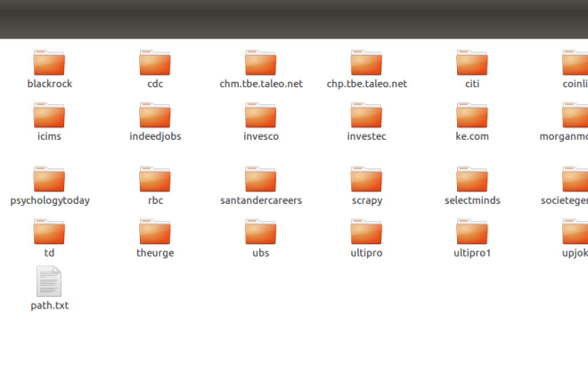
Task: Click the 'chp.tbe.taleo.net' name label
Action: pos(367,84)
